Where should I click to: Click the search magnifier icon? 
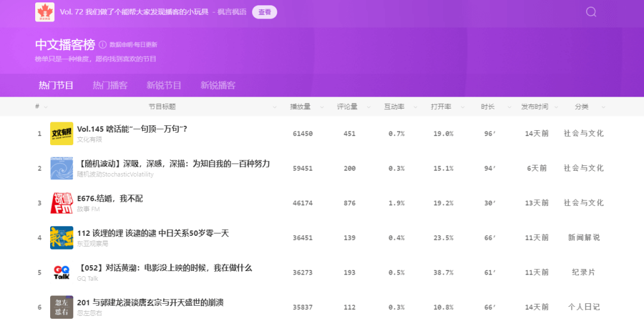click(591, 12)
